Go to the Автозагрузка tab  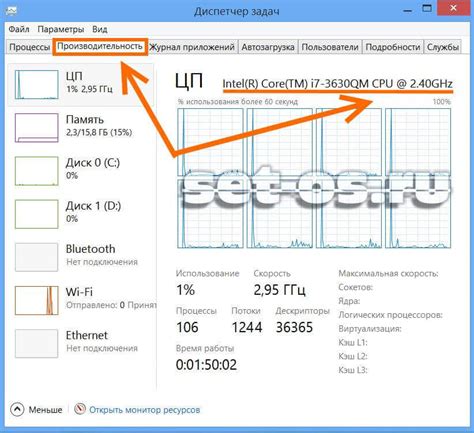coord(268,47)
